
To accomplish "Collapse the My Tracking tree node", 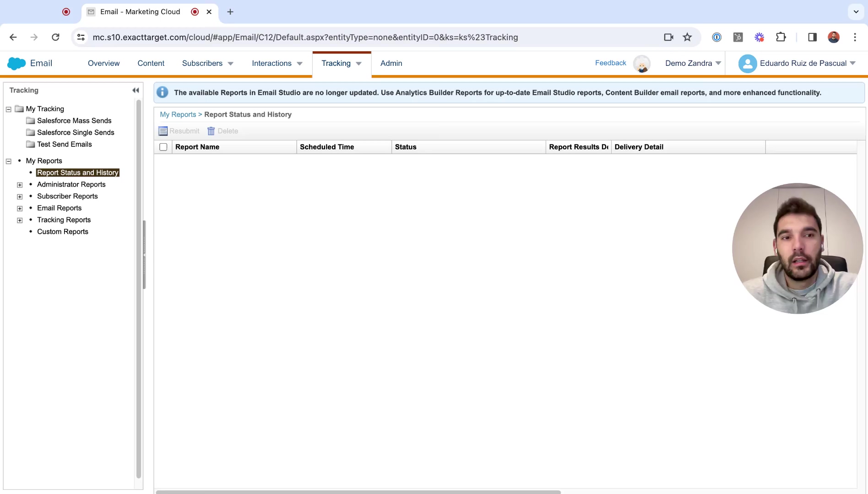I will click(x=8, y=109).
